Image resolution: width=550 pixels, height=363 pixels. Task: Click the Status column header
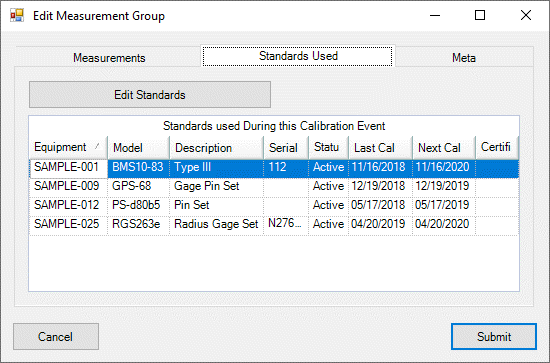point(328,147)
